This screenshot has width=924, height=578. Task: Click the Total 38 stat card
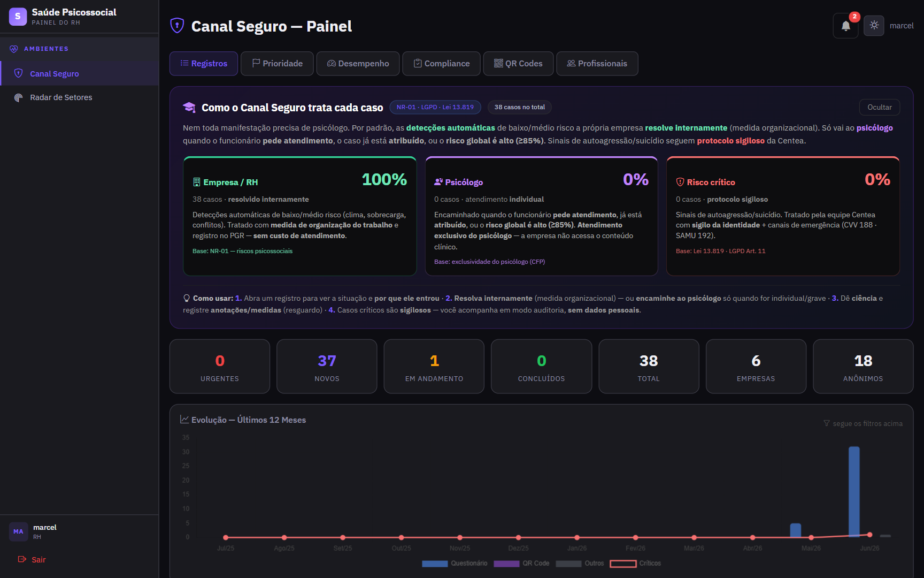(x=649, y=367)
